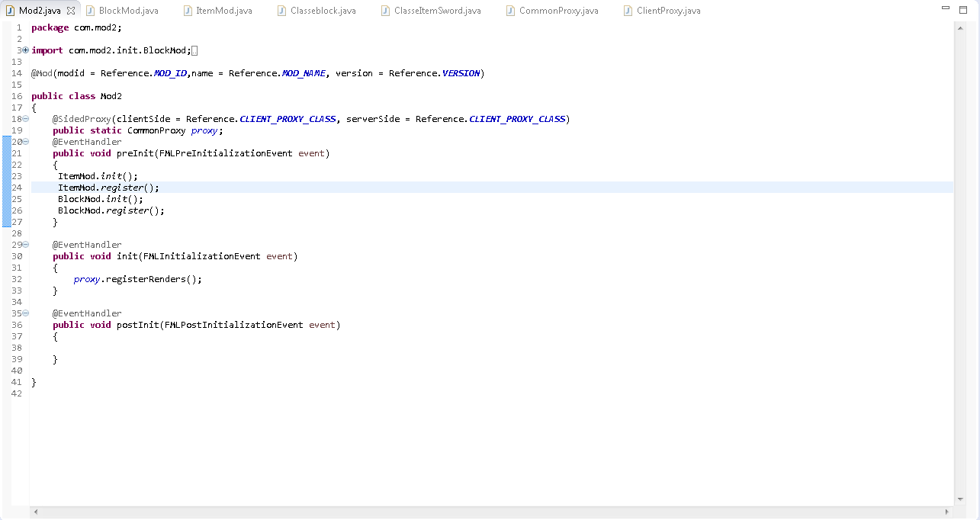Minimize the editor area
This screenshot has height=520, width=980.
coord(945,8)
